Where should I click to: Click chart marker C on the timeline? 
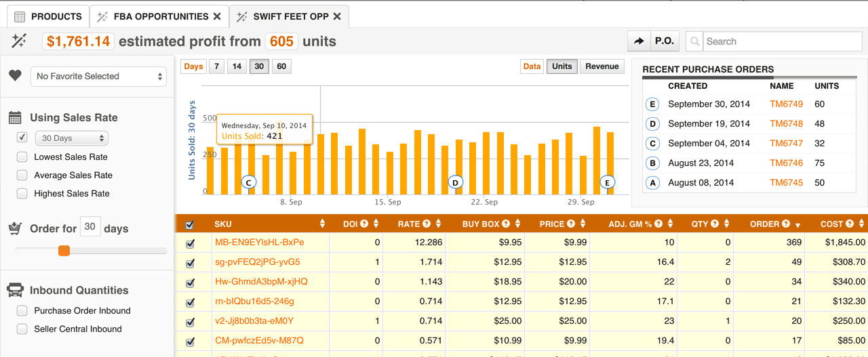click(x=249, y=182)
